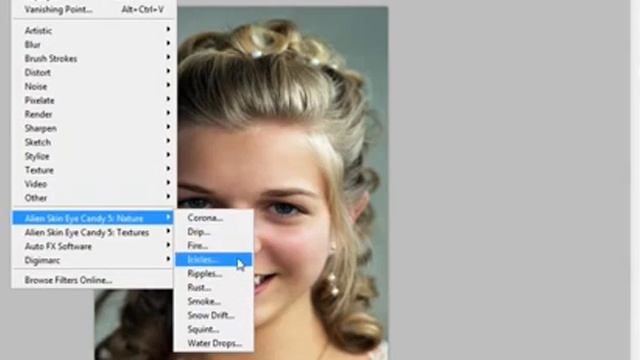Select Alien Skin Eye Candy 5: Nature

pyautogui.click(x=93, y=218)
